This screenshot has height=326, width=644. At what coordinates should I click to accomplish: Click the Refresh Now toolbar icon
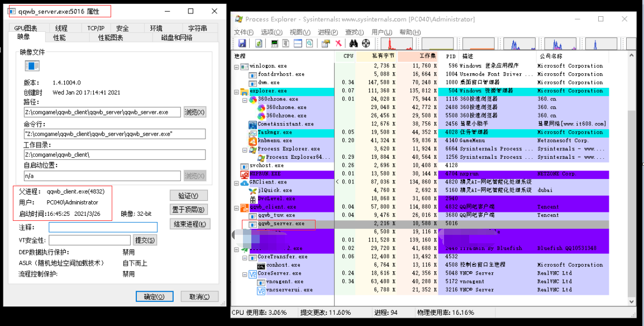click(259, 43)
